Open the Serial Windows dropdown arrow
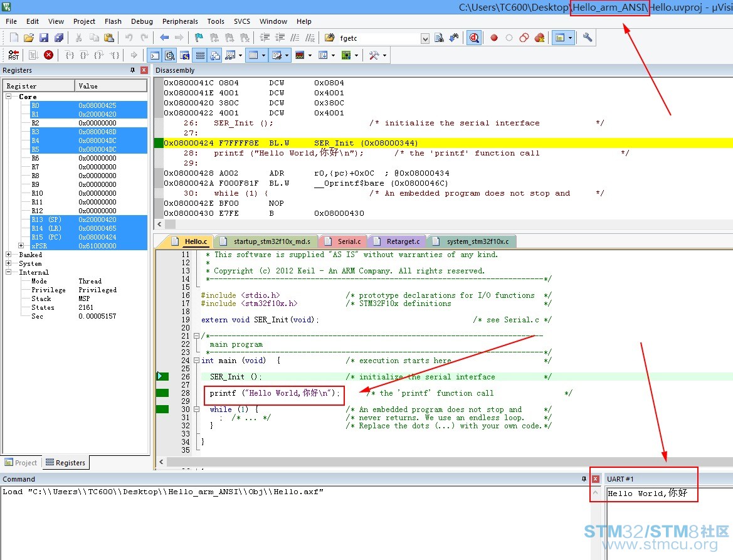The width and height of the screenshot is (733, 560). (287, 55)
